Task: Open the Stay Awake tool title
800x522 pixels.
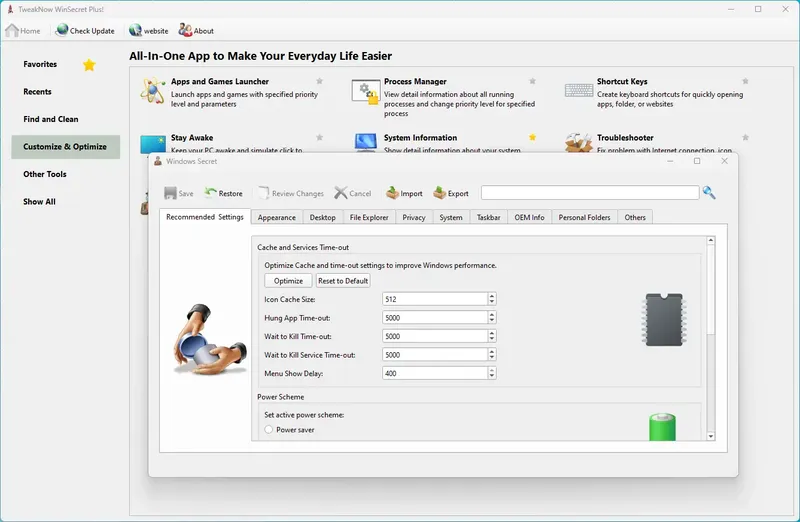Action: 192,138
